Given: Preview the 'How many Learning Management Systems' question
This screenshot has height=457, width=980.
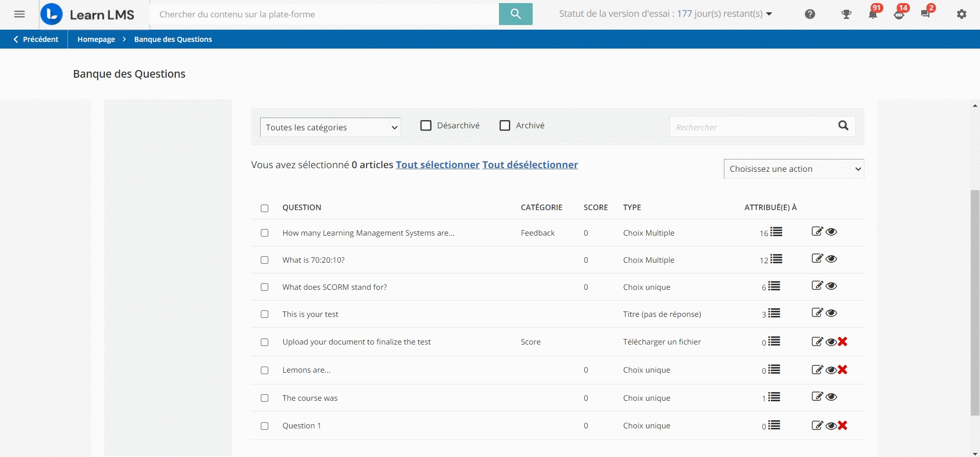Looking at the screenshot, I should click(x=831, y=232).
